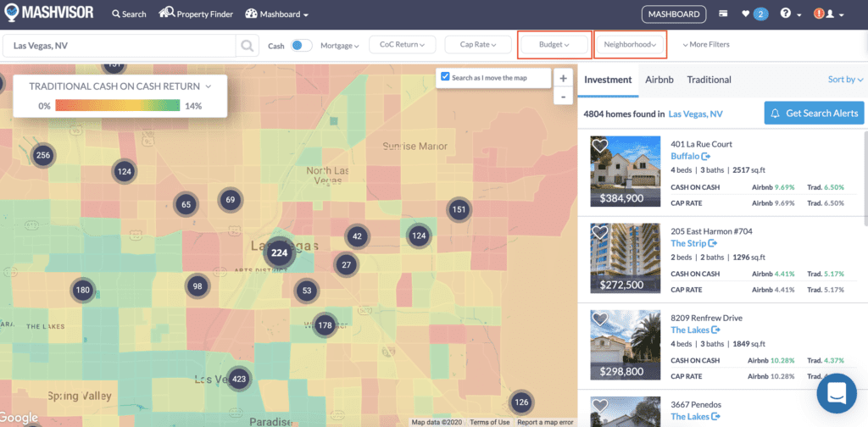Open 205 East Harmon #704 photo

(626, 258)
